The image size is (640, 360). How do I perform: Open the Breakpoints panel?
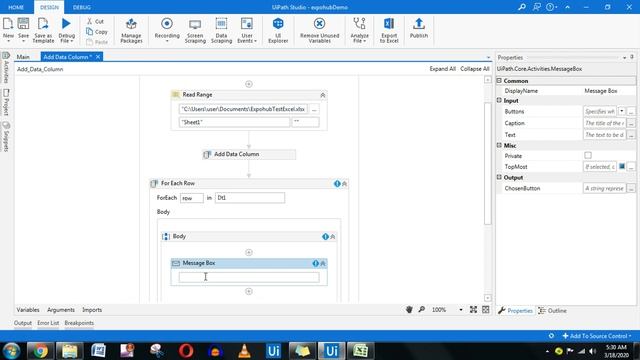pos(79,323)
